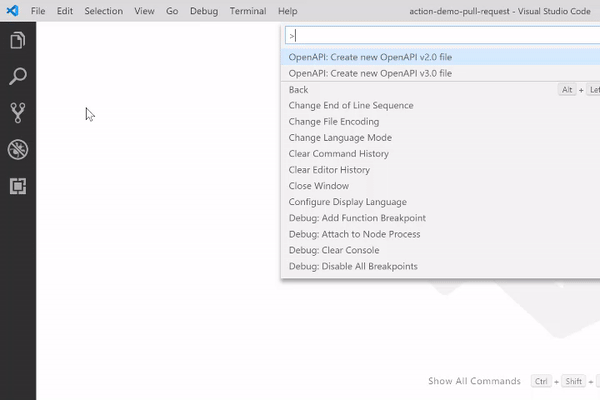Click the Alt keybinding label beside Back
This screenshot has width=600, height=400.
point(567,90)
